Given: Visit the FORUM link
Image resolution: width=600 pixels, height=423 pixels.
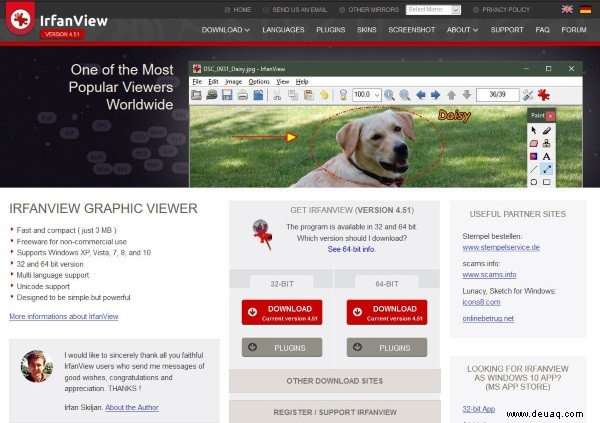Looking at the screenshot, I should 574,30.
